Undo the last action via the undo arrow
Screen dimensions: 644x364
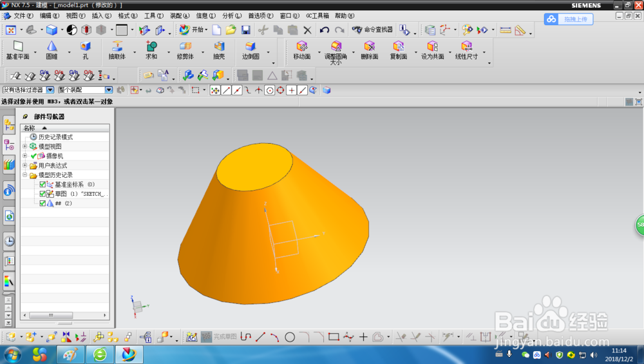325,30
